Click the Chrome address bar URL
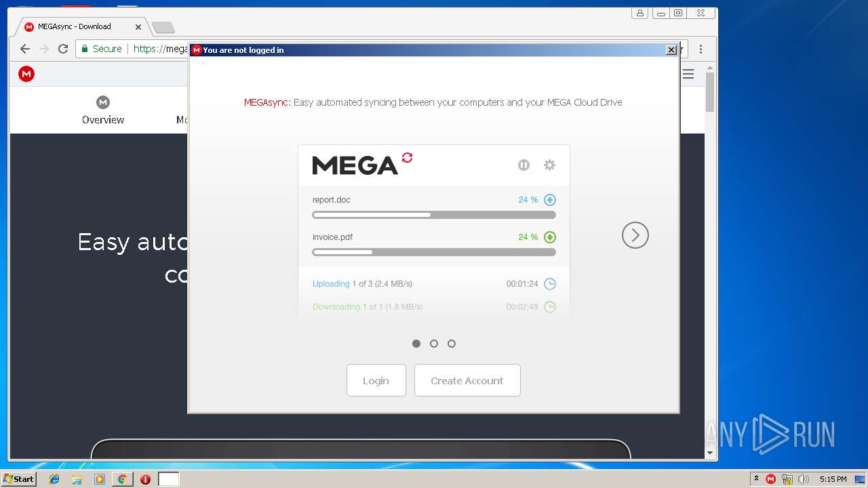 click(x=160, y=49)
